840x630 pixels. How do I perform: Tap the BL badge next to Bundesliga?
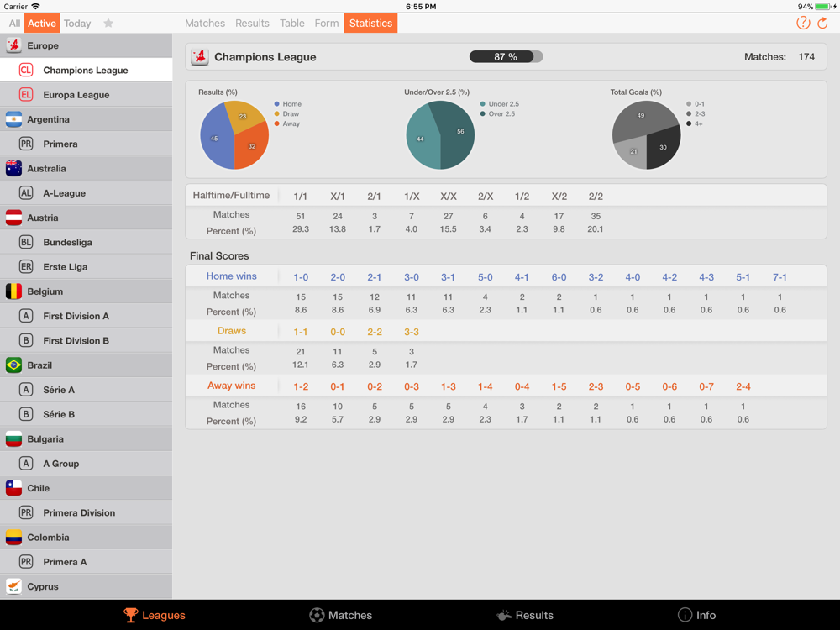(x=26, y=242)
